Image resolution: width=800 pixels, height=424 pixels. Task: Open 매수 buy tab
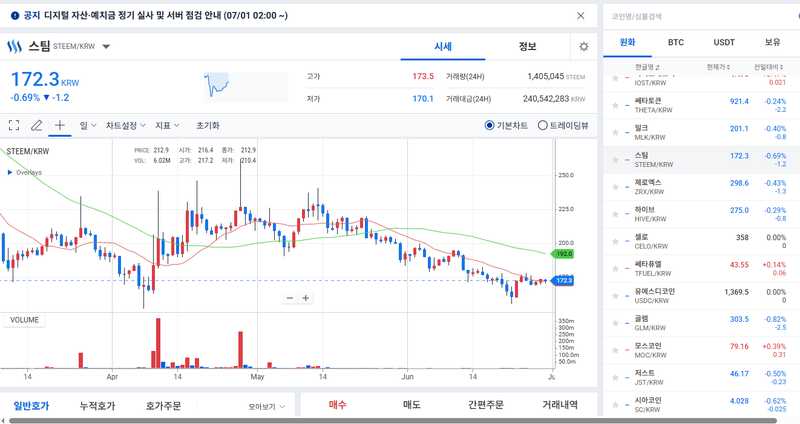click(x=338, y=405)
